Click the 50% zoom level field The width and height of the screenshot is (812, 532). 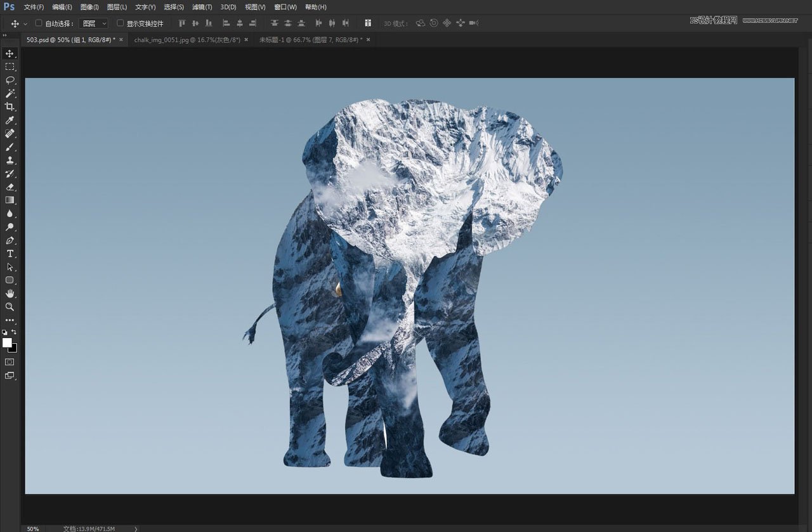tap(33, 528)
